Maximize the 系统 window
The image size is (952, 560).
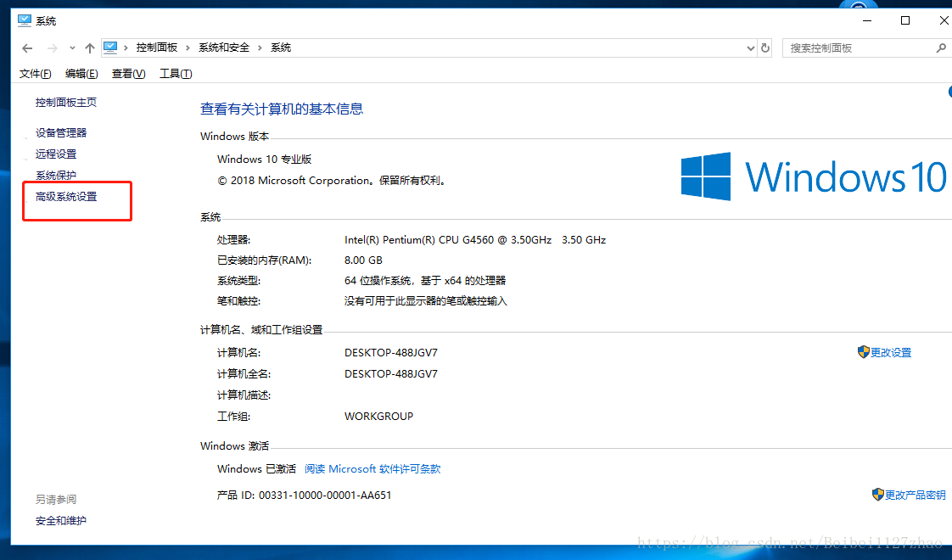905,20
